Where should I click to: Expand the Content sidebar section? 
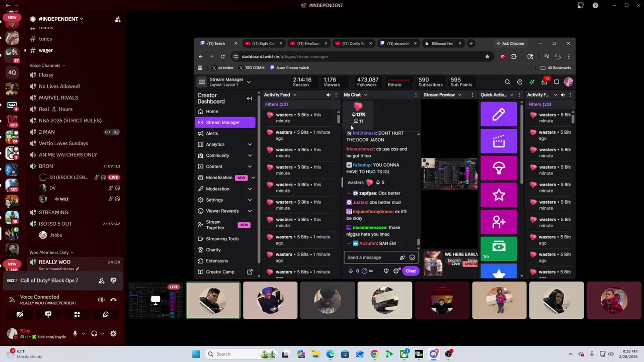pos(250,166)
